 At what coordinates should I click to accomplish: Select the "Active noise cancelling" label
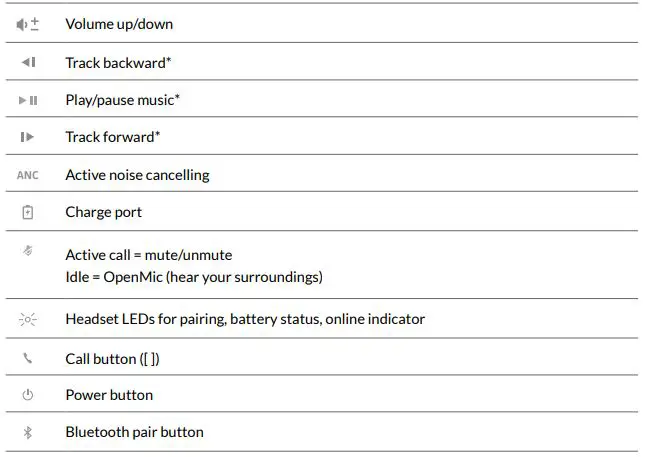tap(137, 175)
